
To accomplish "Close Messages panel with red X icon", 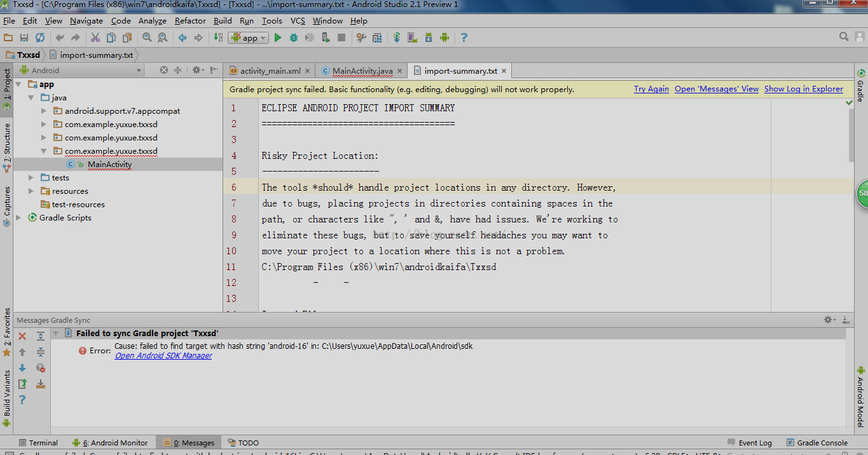I will point(22,336).
